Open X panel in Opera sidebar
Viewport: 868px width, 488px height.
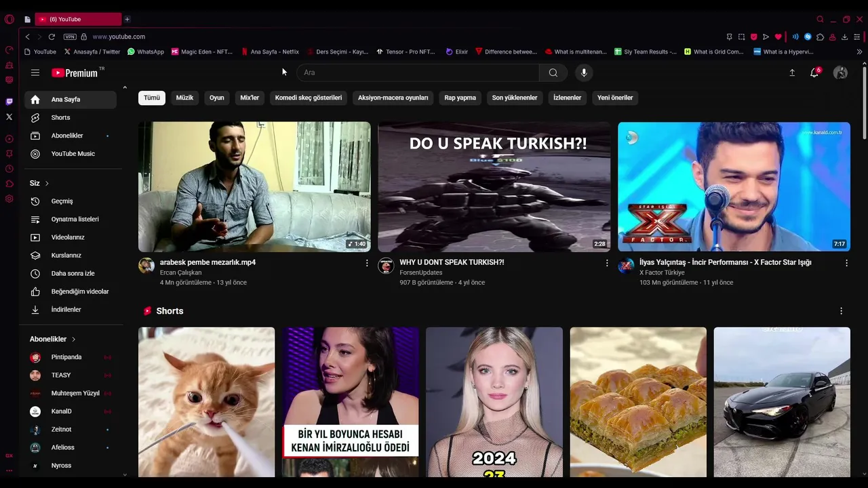[x=9, y=117]
